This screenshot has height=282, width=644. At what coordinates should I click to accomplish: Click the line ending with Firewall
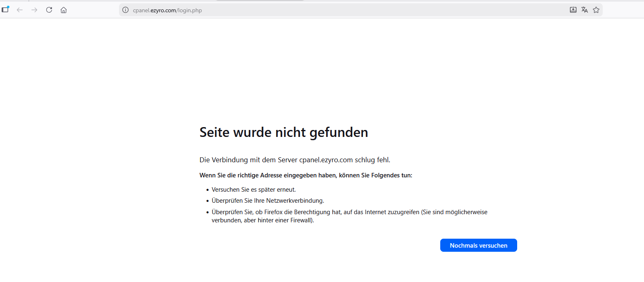pyautogui.click(x=263, y=220)
